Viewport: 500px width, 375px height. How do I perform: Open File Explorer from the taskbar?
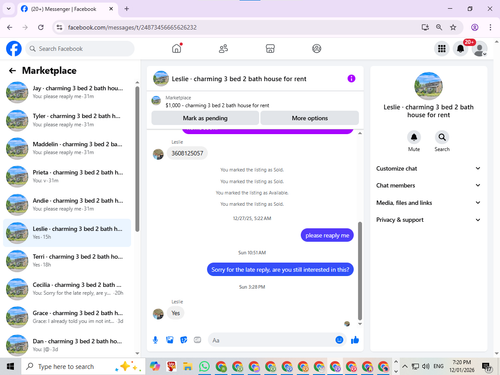pos(188,367)
